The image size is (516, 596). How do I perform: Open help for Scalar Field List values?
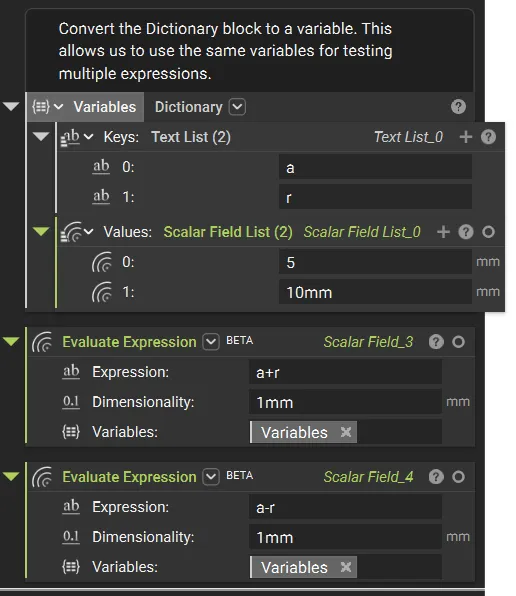pos(466,231)
